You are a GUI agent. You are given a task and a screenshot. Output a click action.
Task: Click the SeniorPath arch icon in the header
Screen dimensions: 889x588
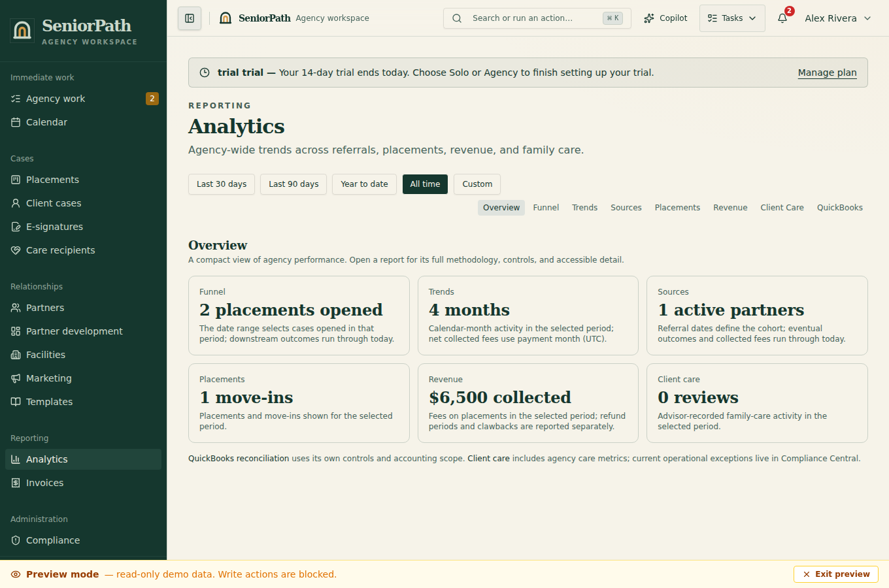[x=226, y=18]
